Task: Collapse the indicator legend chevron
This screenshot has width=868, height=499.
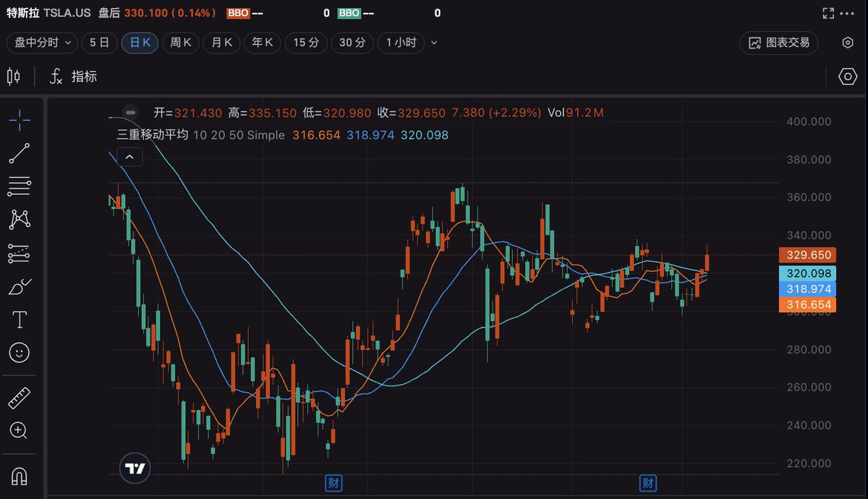Action: (x=129, y=156)
